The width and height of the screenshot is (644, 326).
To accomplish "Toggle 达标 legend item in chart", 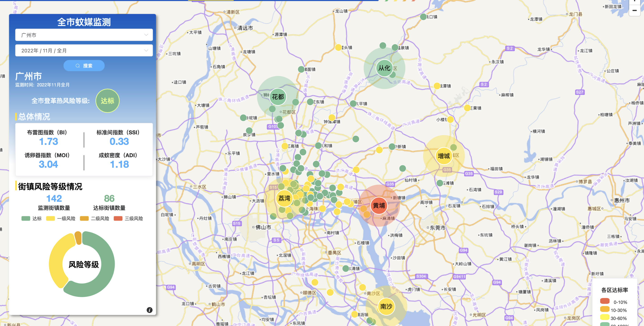I will 32,218.
